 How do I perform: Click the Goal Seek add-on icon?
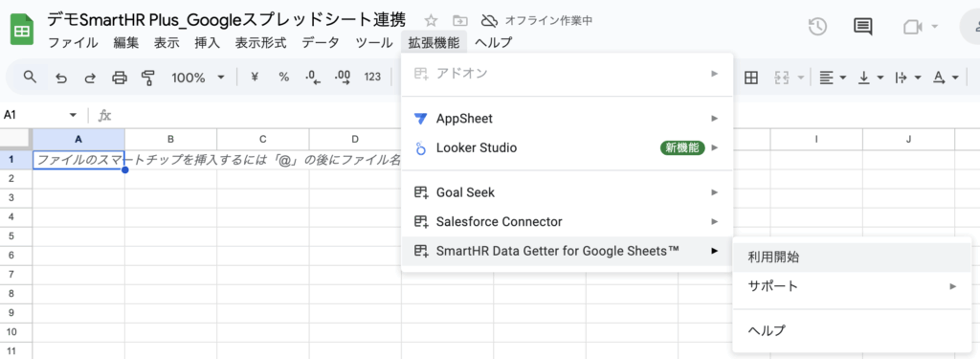tap(421, 192)
